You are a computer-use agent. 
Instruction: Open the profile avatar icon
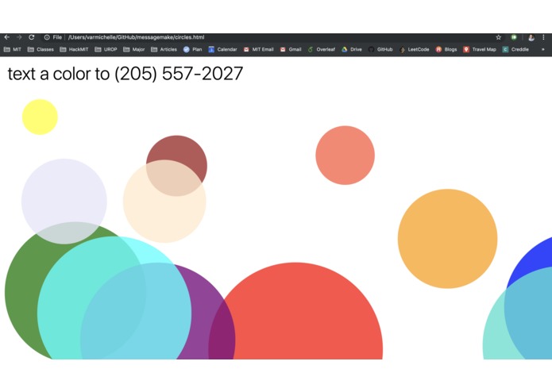531,37
